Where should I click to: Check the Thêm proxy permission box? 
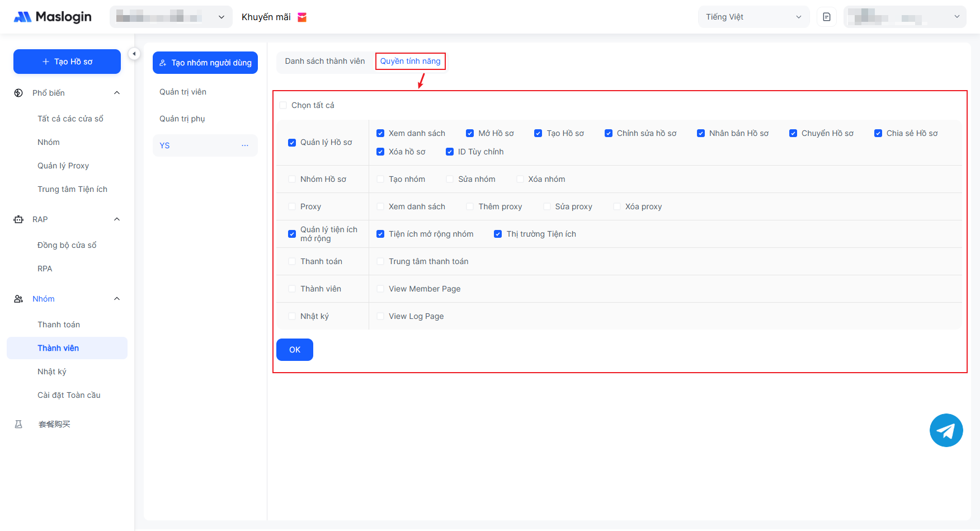pyautogui.click(x=470, y=206)
